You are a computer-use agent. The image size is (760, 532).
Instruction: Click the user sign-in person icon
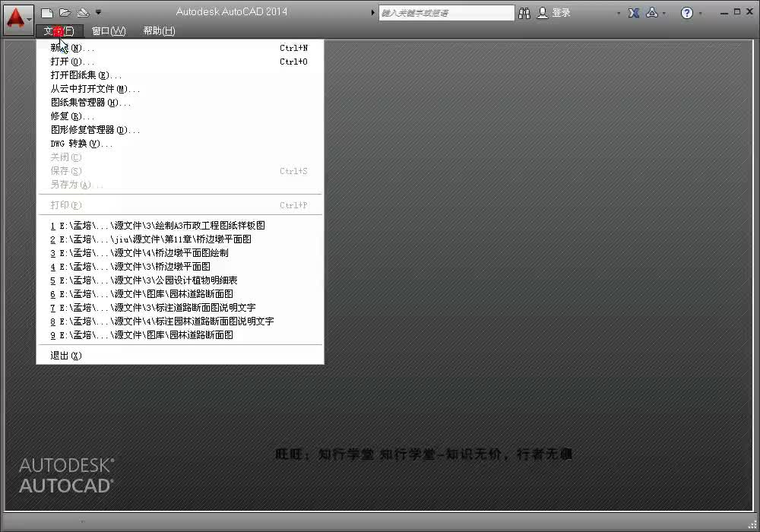[543, 13]
